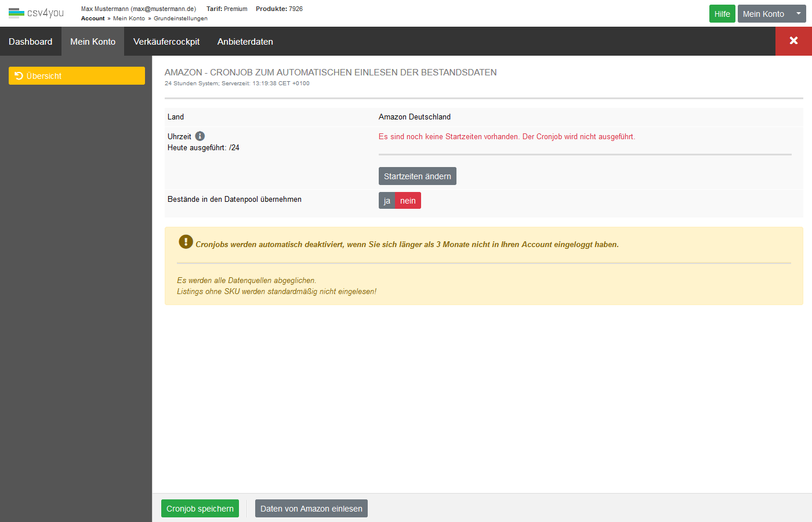Open the Anbieterdaten menu item
Screen dimensions: 812x522
point(245,42)
